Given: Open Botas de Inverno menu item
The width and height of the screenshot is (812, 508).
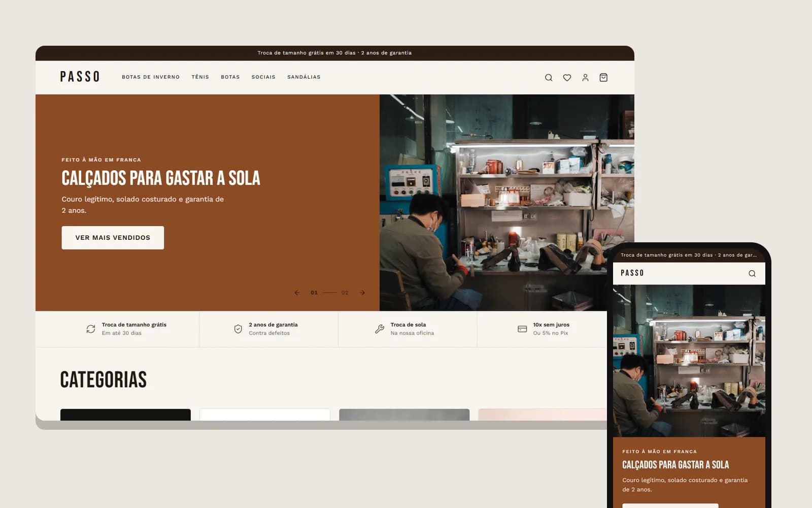Looking at the screenshot, I should [151, 77].
